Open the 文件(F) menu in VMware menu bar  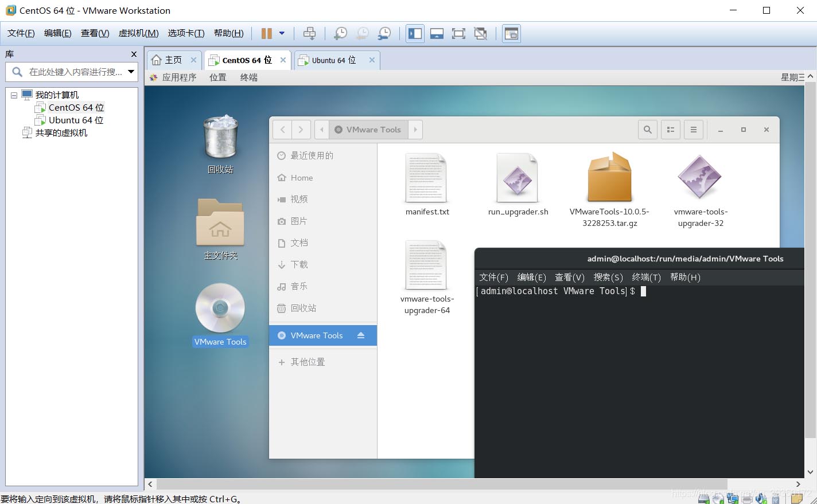(21, 33)
